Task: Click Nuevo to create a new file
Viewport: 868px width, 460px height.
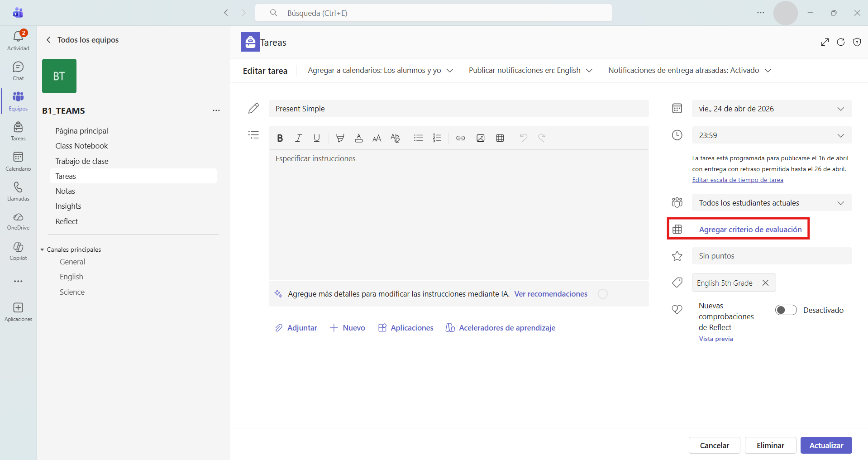Action: [x=347, y=328]
